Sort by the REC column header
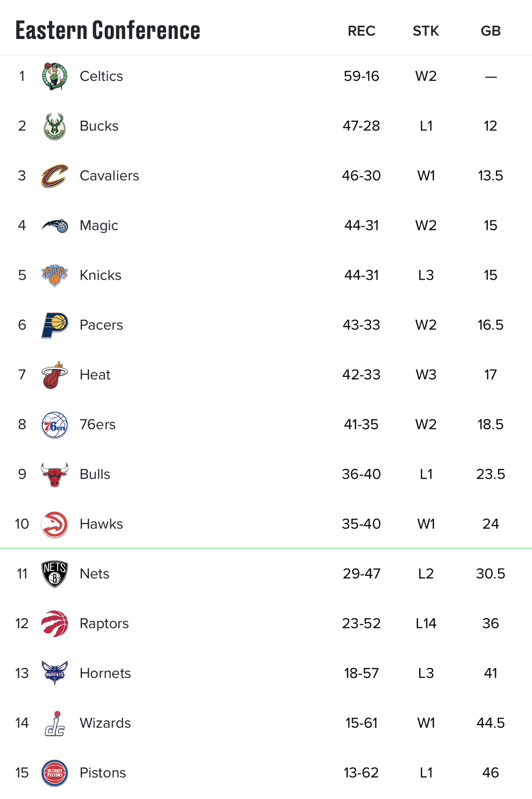The image size is (532, 799). pyautogui.click(x=361, y=31)
